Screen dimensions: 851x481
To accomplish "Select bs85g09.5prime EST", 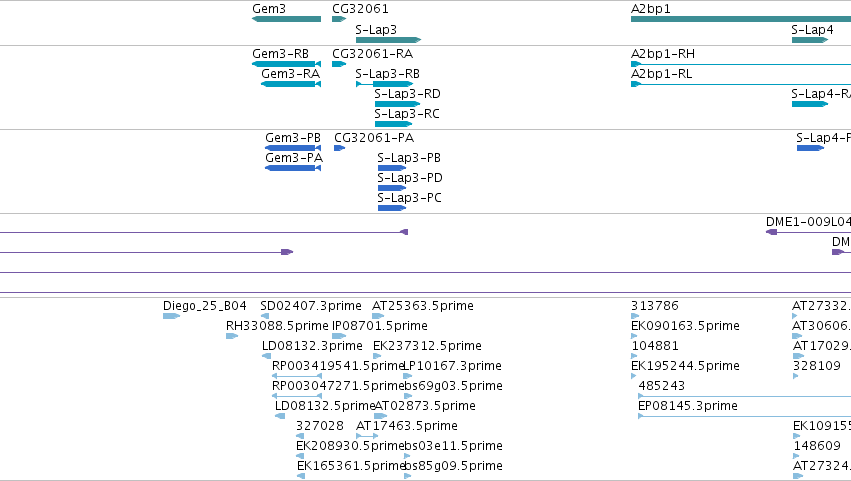I will tap(408, 476).
